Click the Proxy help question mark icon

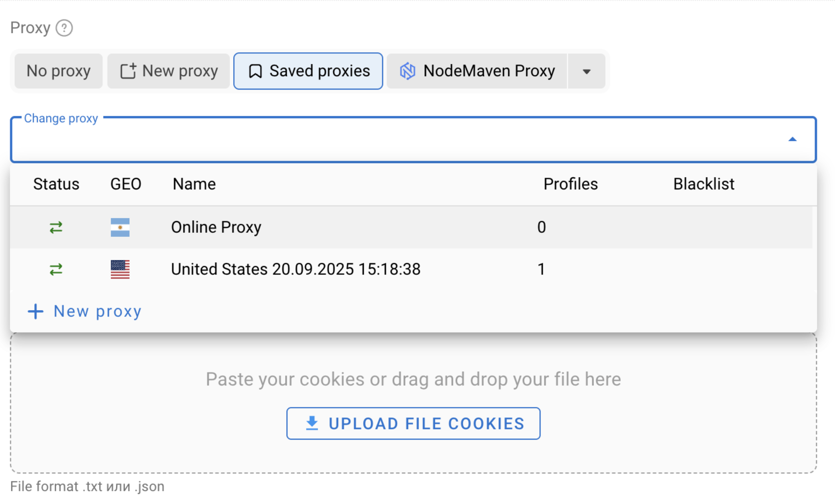pyautogui.click(x=64, y=28)
